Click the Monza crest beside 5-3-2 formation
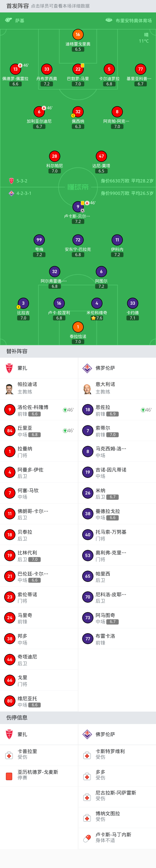The height and width of the screenshot is (868, 156). pos(11,181)
